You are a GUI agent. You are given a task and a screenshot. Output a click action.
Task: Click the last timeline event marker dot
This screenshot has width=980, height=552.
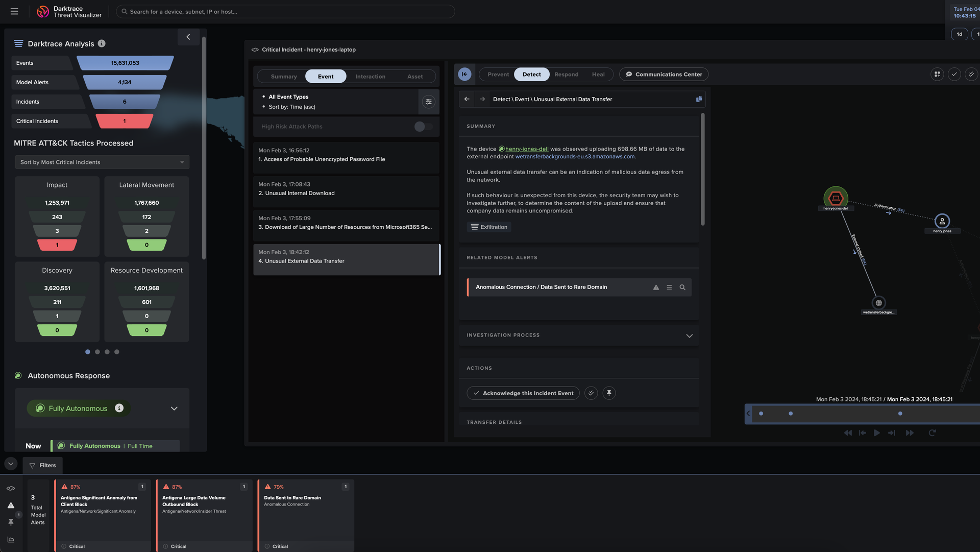tap(900, 414)
